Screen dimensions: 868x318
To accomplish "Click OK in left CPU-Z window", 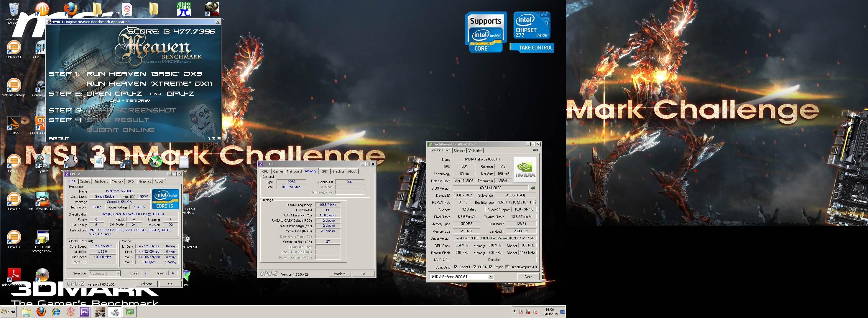I will pos(170,284).
